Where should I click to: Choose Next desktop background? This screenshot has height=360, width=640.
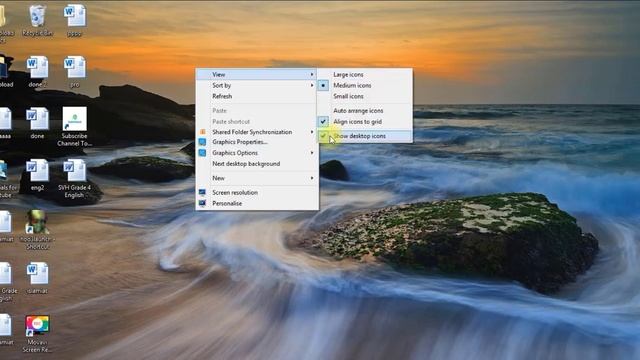click(x=257, y=164)
